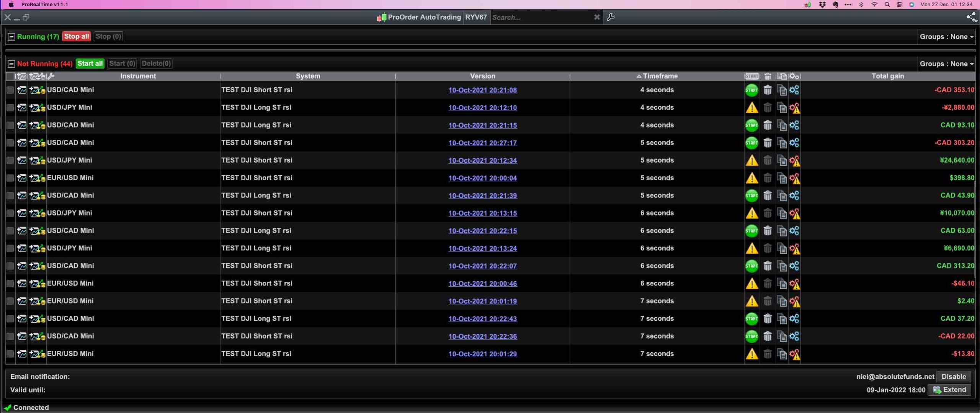980x413 pixels.
Task: Open detailed report for EUR/USD Mini 20:01:19 row
Action: (37, 301)
